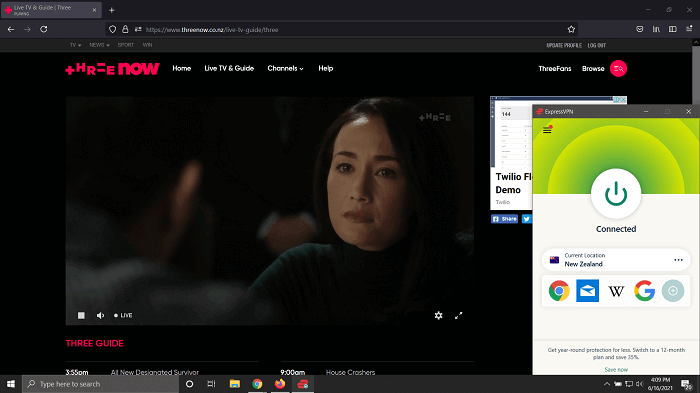Open SPORT in top bar

[x=125, y=45]
